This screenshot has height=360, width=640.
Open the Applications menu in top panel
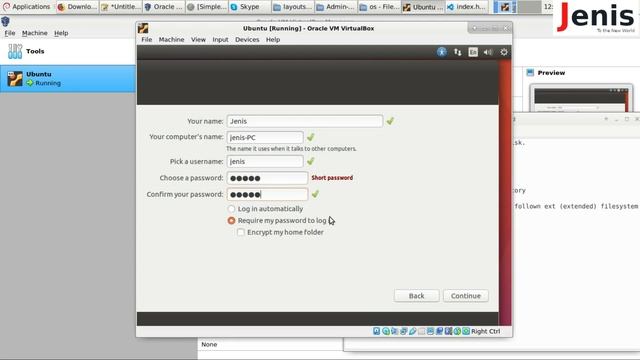point(27,7)
